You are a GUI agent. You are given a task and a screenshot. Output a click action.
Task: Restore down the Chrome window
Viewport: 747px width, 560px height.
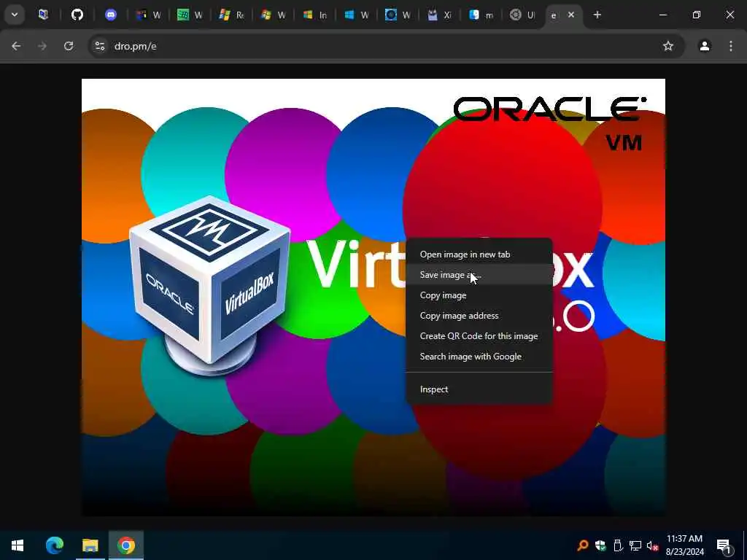697,15
